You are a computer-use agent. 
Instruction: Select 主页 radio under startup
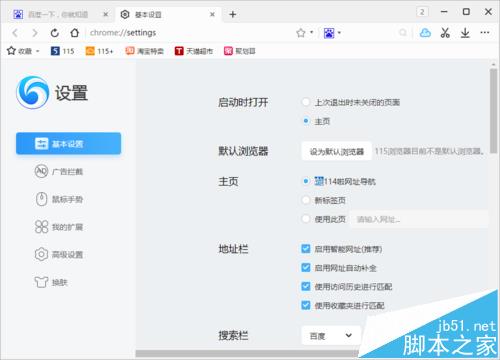coord(306,121)
